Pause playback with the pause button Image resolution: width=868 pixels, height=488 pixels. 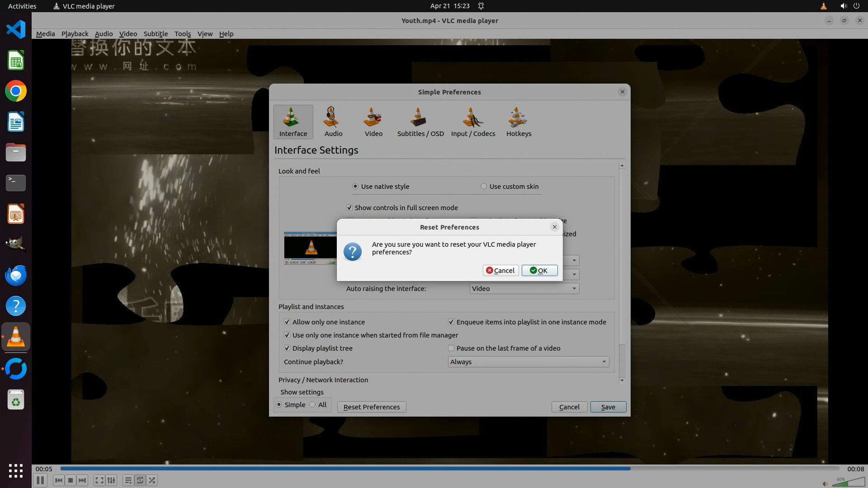coord(40,480)
